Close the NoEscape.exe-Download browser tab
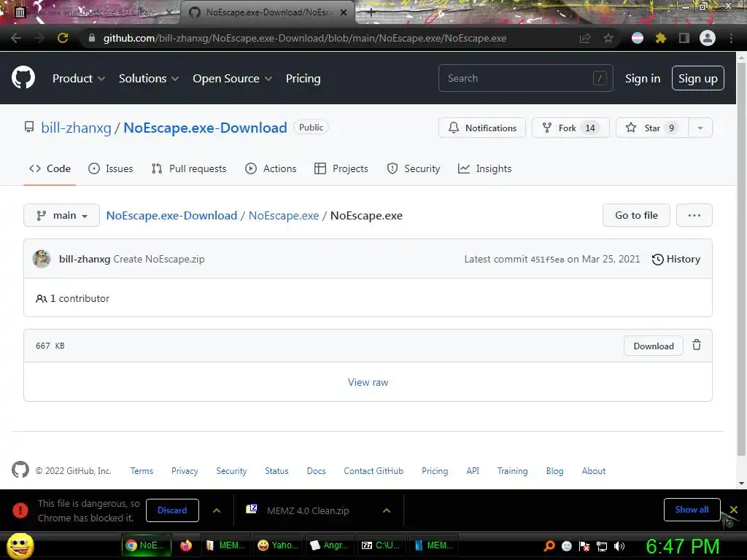747x560 pixels. (x=344, y=13)
